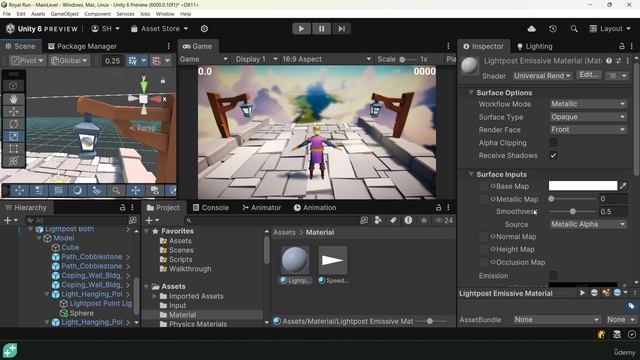Select the Transform tool in Scene toolbar

point(13,161)
